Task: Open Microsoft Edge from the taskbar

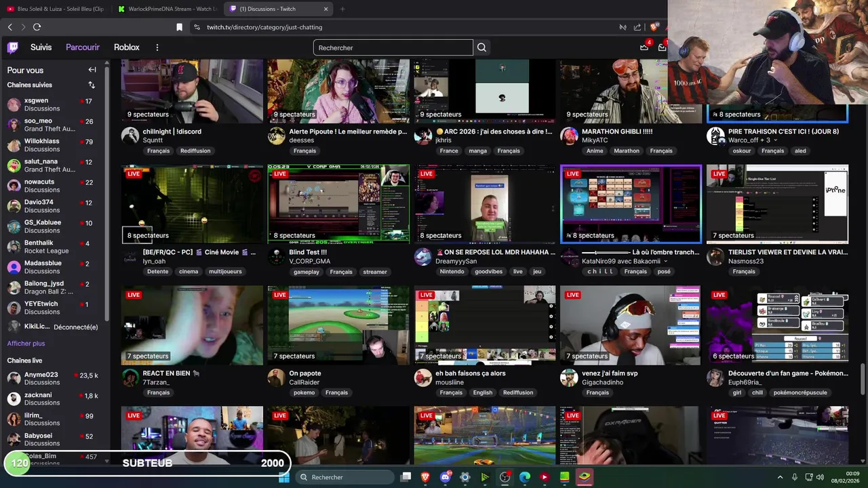Action: click(524, 477)
